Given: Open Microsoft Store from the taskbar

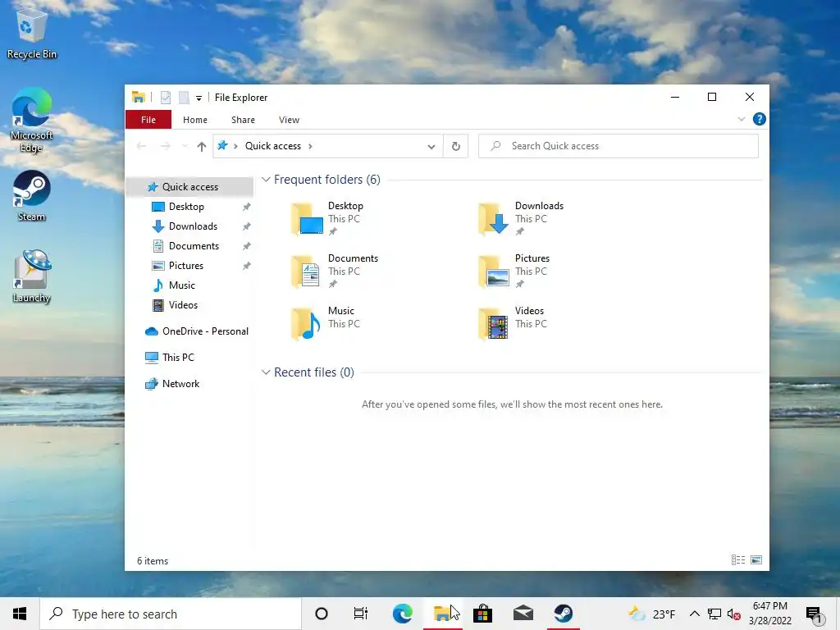Looking at the screenshot, I should click(482, 614).
